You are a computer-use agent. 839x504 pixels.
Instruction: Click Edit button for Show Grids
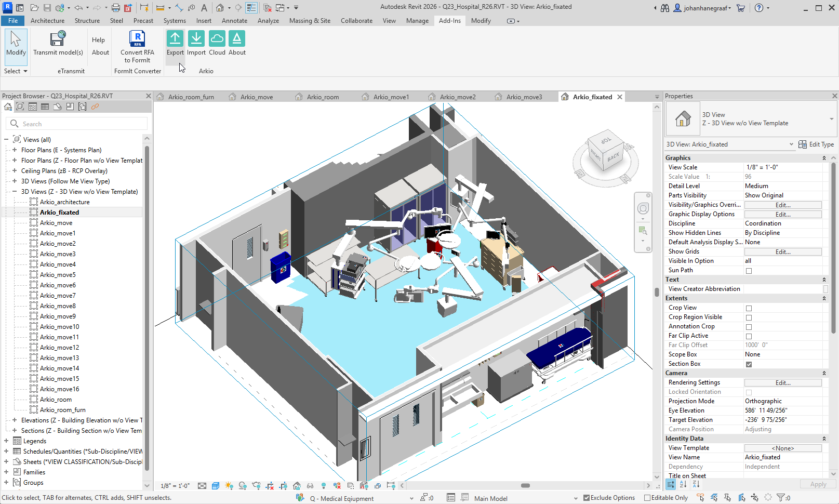[783, 252]
